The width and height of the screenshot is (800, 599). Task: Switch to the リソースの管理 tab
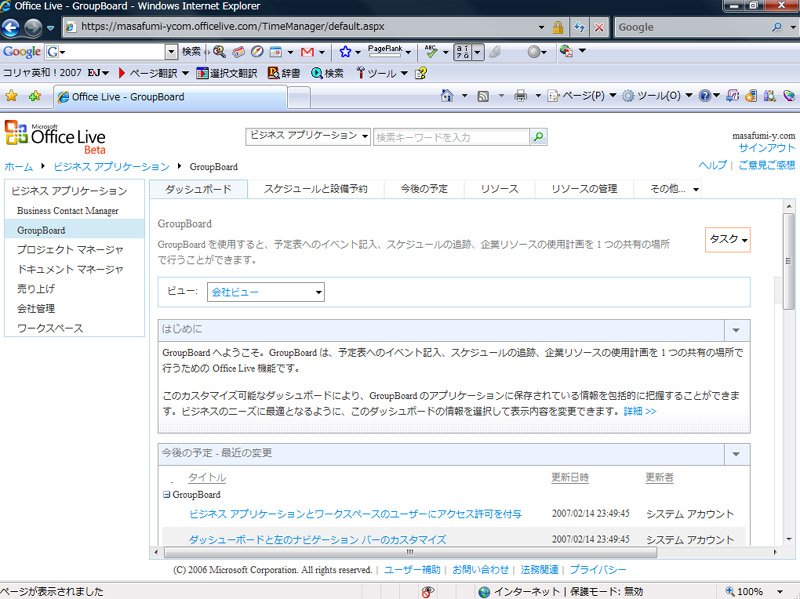pyautogui.click(x=584, y=189)
